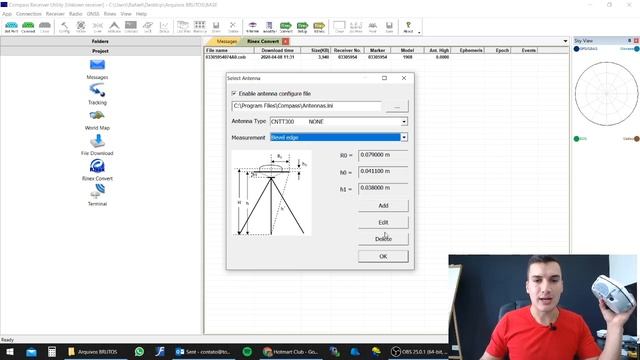Click the Delete antenna button
Screen dimensions: 640x360
383,239
